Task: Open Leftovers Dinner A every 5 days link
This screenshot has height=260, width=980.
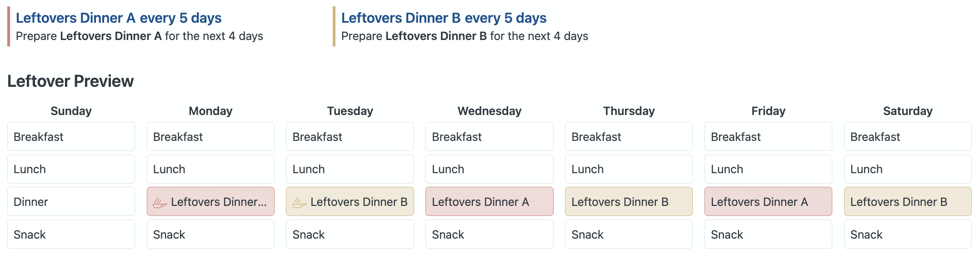Action: coord(119,18)
